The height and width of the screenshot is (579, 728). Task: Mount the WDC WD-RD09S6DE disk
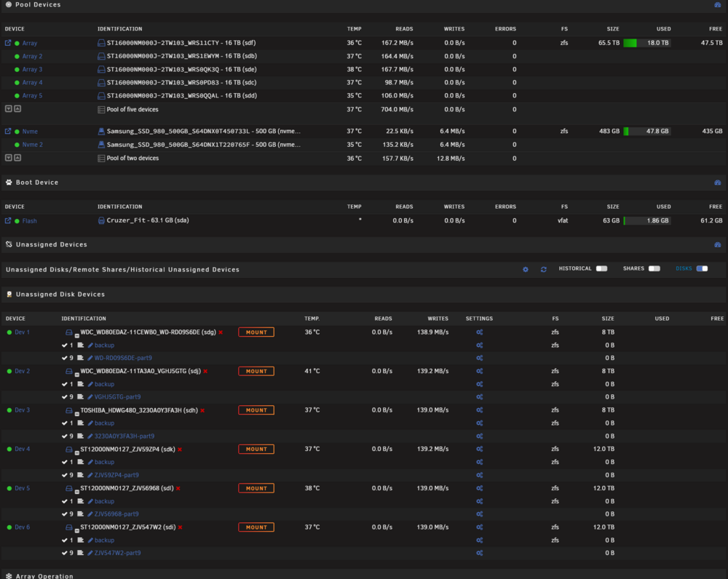pyautogui.click(x=256, y=332)
